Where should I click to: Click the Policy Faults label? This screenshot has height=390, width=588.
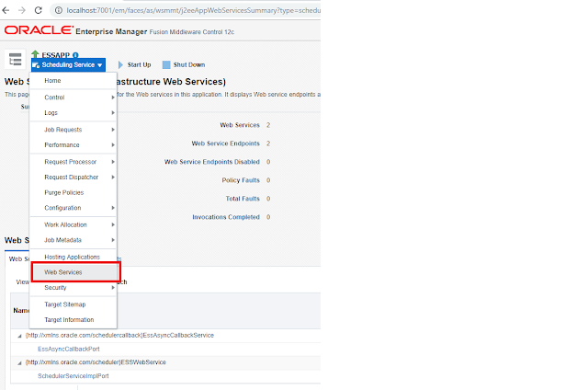241,180
